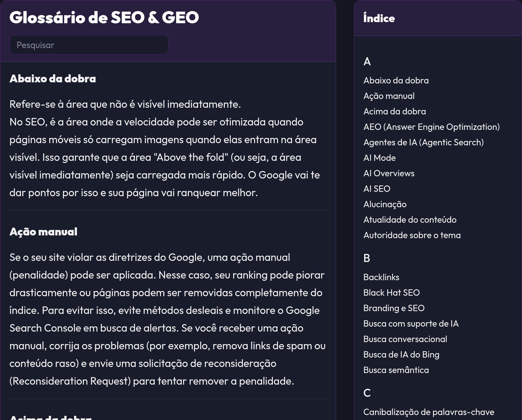Viewport: 522px width, 420px height.
Task: Select the Busca semântica index link
Action: click(396, 370)
